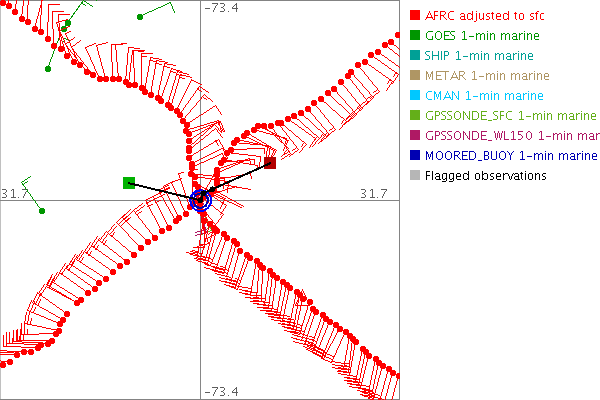Select the 'Flagged observations' legend label
Image resolution: width=600 pixels, height=400 pixels.
[485, 176]
